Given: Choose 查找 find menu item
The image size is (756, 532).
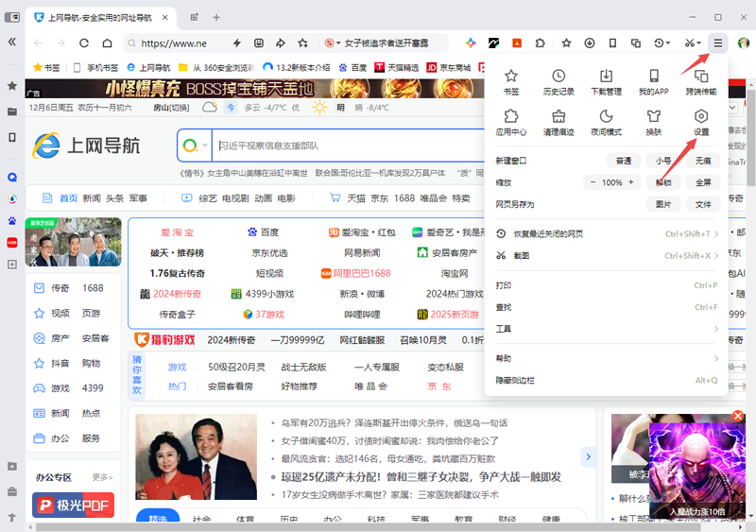Looking at the screenshot, I should pyautogui.click(x=607, y=307).
